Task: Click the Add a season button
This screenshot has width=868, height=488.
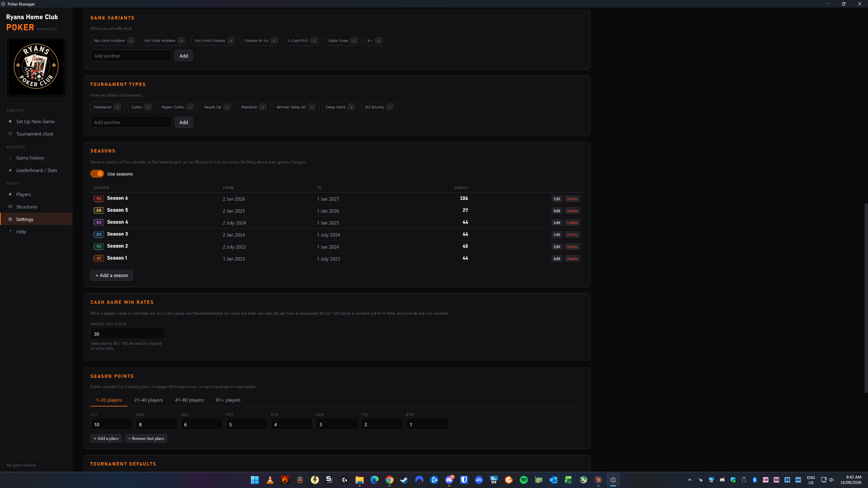Action: click(x=112, y=275)
